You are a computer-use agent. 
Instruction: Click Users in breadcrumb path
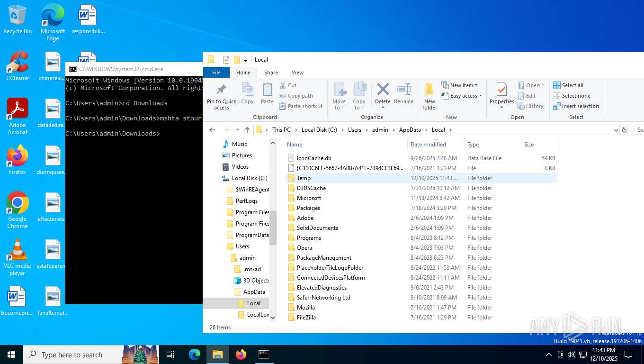click(x=355, y=130)
